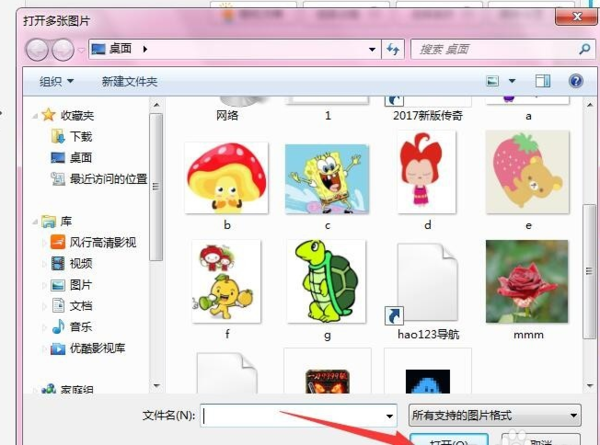Open 风行高清影视 library

point(93,242)
